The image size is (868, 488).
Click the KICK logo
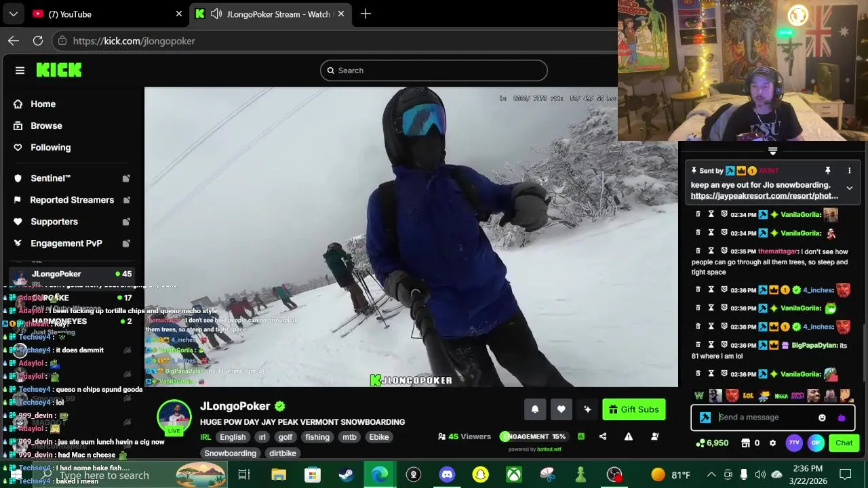59,70
